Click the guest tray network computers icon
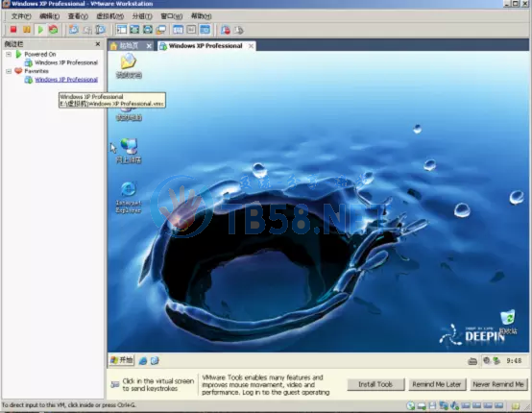The width and height of the screenshot is (532, 413). [496, 361]
